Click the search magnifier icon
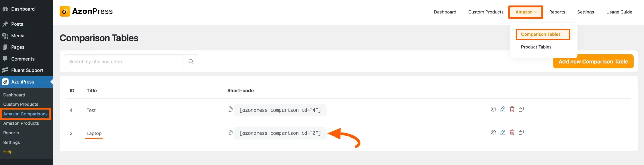 click(191, 61)
